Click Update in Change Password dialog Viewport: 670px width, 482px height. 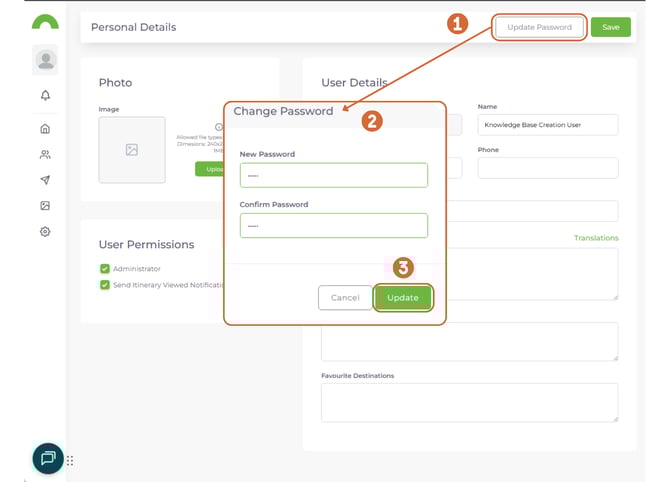pyautogui.click(x=403, y=298)
